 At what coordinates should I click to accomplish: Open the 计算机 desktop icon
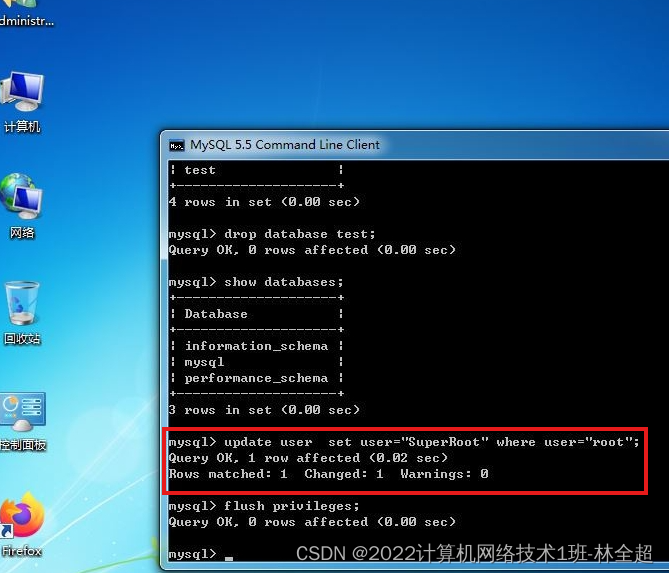[x=22, y=102]
